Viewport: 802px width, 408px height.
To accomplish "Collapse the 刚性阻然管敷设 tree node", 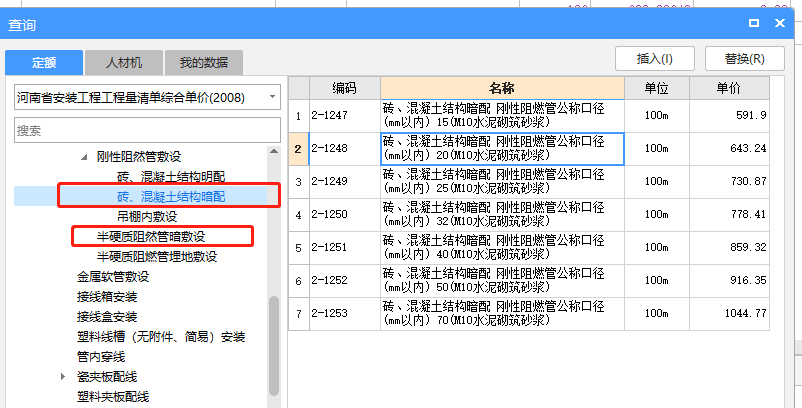I will point(84,157).
